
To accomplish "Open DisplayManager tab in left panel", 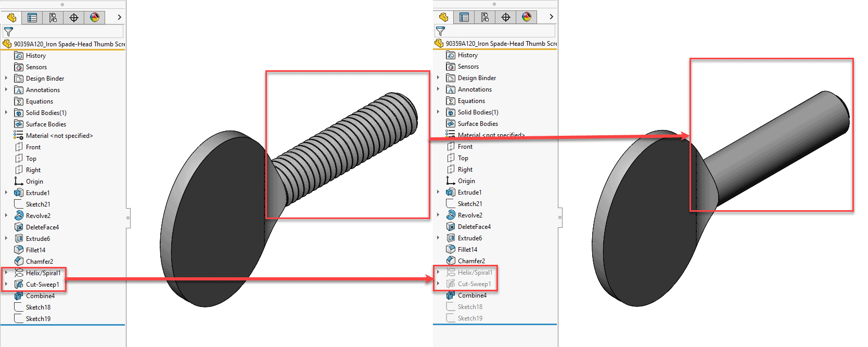I will point(95,18).
